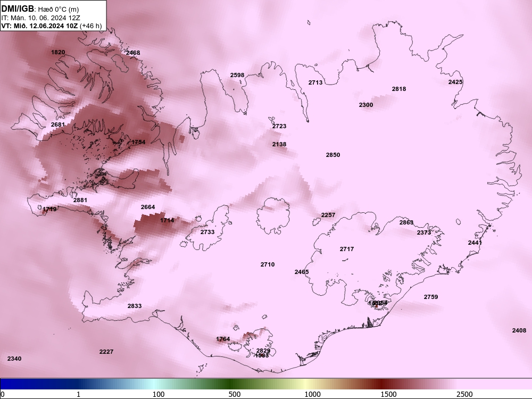Image resolution: width=532 pixels, height=399 pixels.
Task: Select the 2664 height value
Action: pyautogui.click(x=148, y=207)
